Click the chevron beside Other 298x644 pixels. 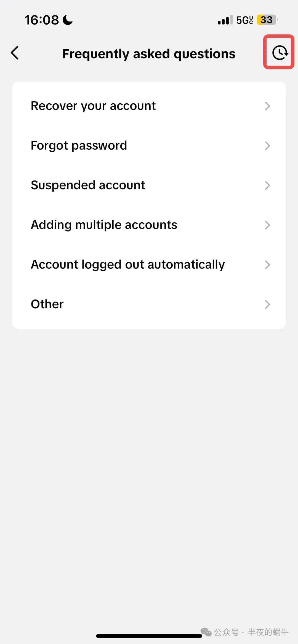click(x=268, y=304)
